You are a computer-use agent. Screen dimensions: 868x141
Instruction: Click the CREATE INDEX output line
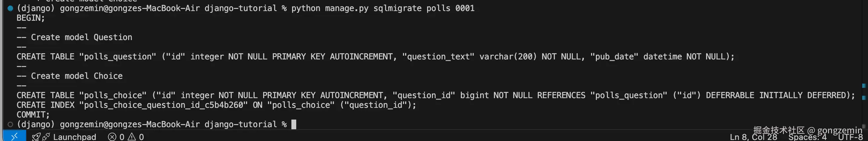pyautogui.click(x=216, y=105)
